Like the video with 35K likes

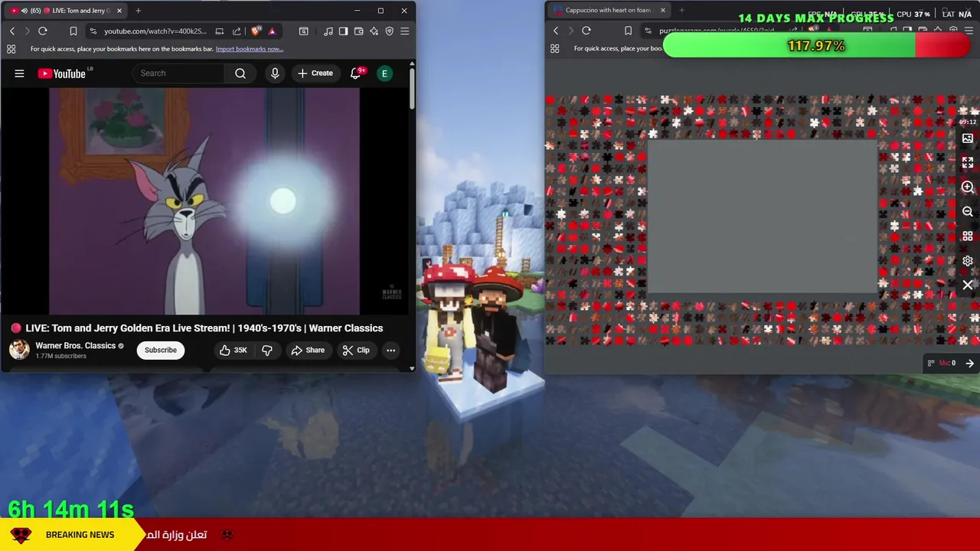[x=233, y=350]
